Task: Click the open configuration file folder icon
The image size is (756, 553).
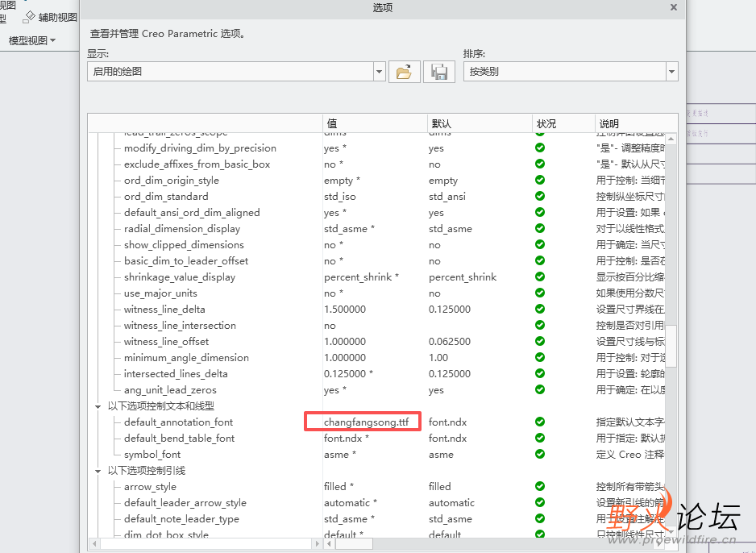Action: pos(404,72)
